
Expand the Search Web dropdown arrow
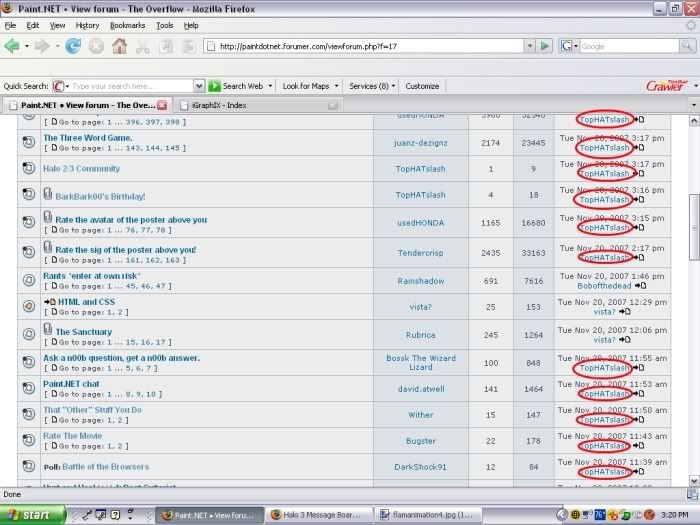(270, 86)
